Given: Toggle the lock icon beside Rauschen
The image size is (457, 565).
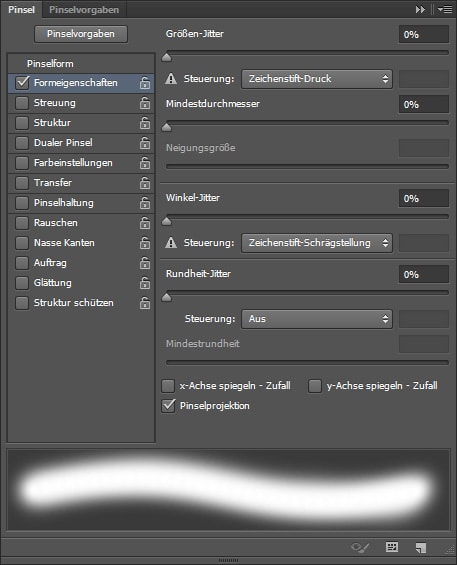Looking at the screenshot, I should pyautogui.click(x=145, y=223).
